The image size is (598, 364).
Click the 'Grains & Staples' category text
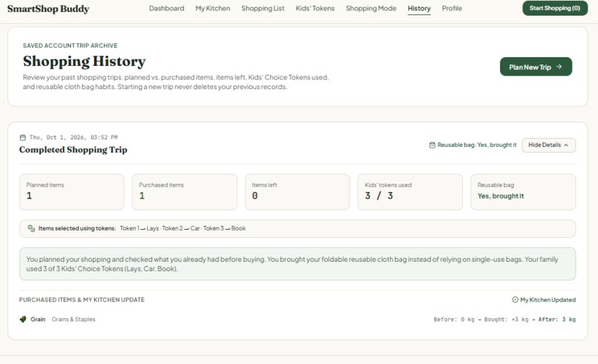coord(73,319)
